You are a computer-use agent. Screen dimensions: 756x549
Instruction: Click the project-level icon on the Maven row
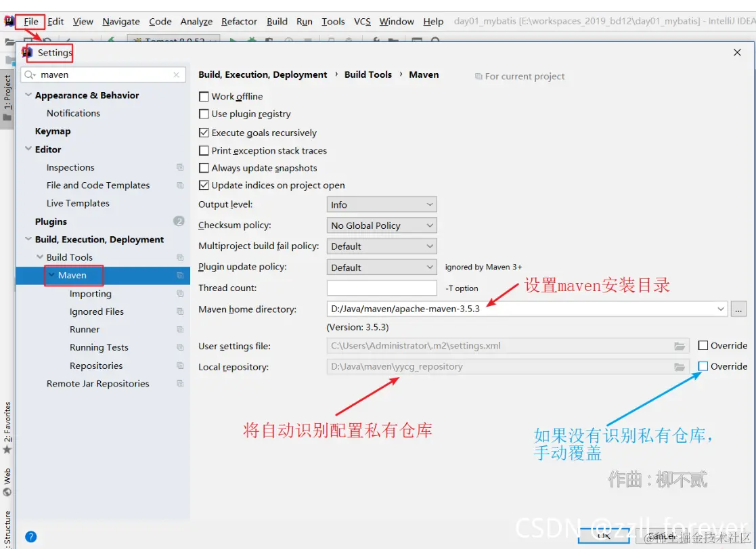pos(180,275)
